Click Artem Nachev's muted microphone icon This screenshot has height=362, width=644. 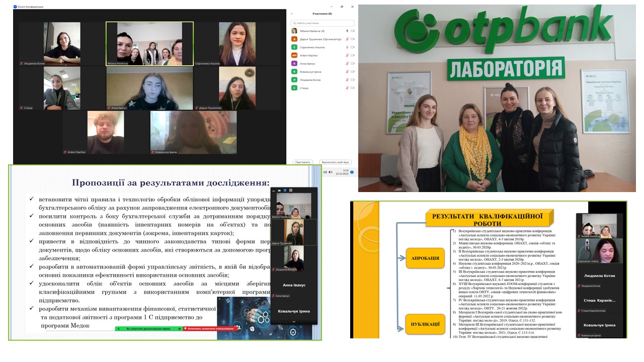(x=347, y=55)
